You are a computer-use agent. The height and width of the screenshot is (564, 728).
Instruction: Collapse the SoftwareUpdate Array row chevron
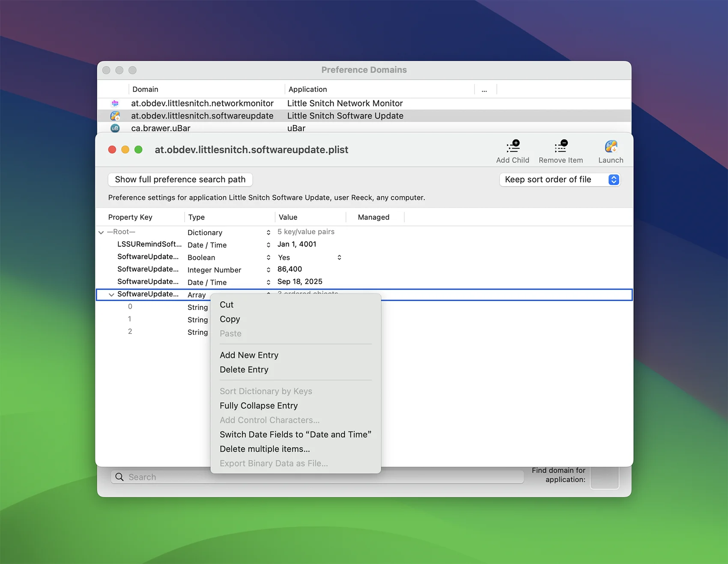tap(111, 295)
